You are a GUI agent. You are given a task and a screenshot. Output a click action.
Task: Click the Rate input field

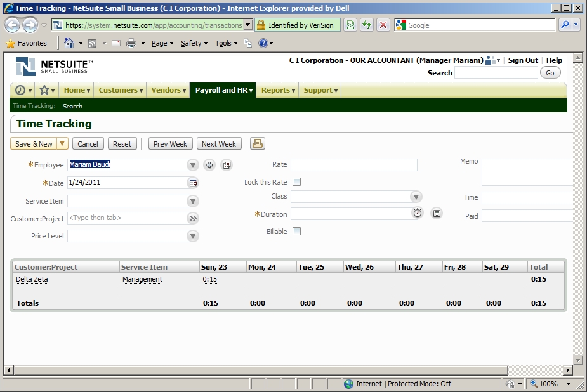tap(353, 165)
